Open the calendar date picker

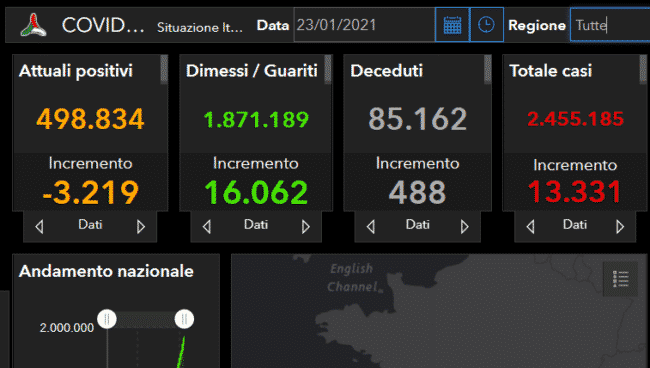[452, 25]
